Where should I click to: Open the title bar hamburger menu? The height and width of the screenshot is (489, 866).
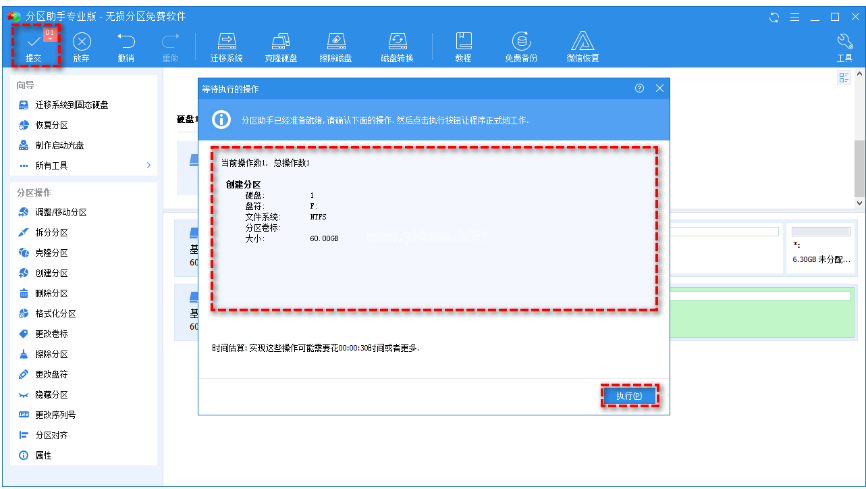click(x=795, y=17)
